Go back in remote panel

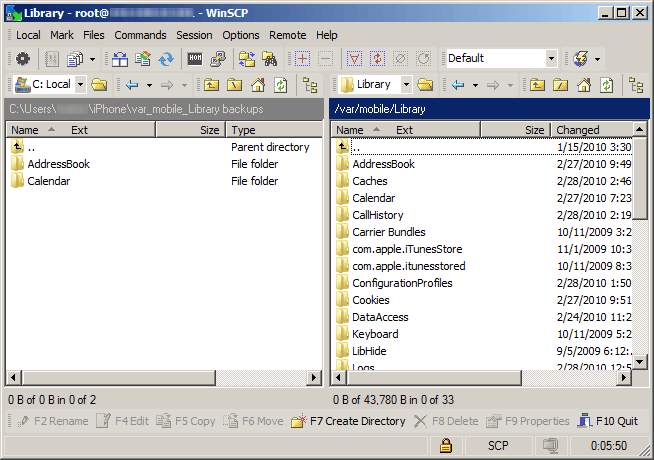(x=458, y=85)
